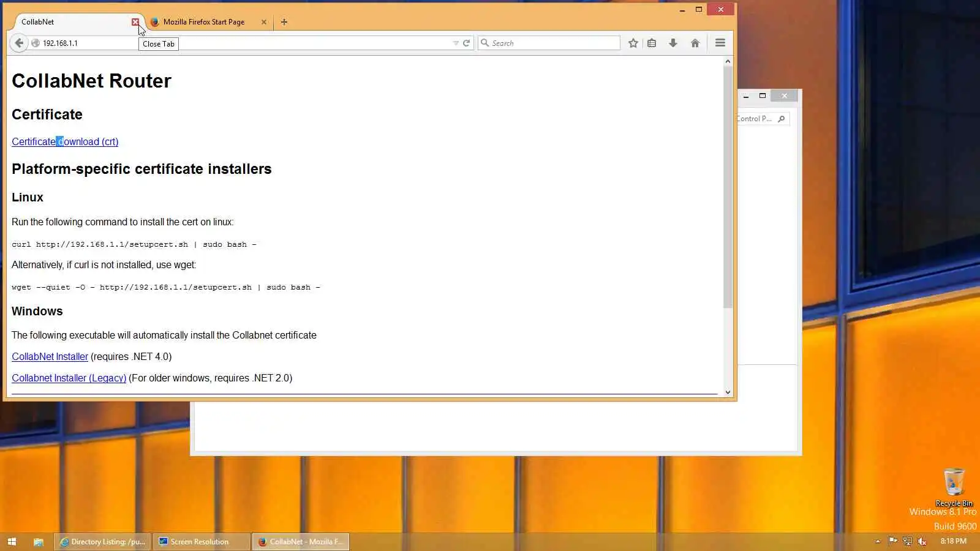Maximize the Firefox window
The image size is (980, 551).
pyautogui.click(x=699, y=10)
